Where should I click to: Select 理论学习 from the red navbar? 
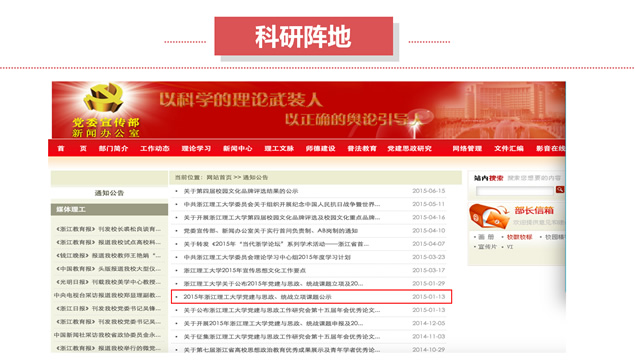[x=196, y=149]
